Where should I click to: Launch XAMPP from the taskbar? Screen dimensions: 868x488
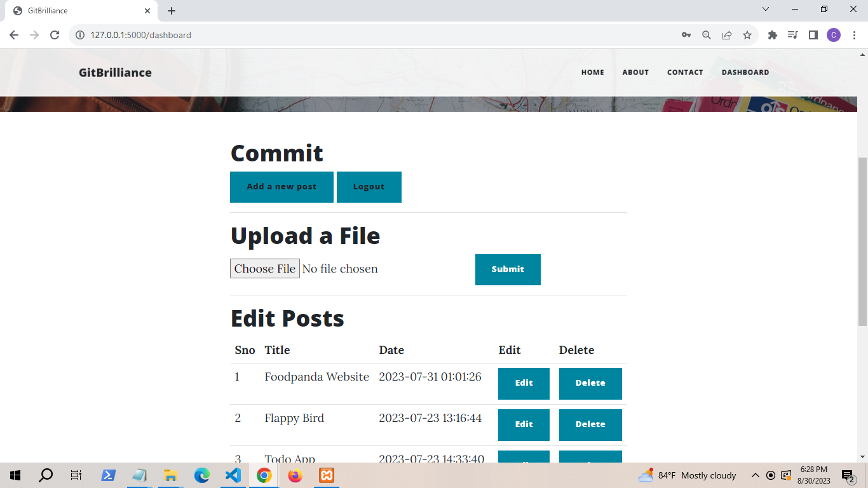coord(327,475)
